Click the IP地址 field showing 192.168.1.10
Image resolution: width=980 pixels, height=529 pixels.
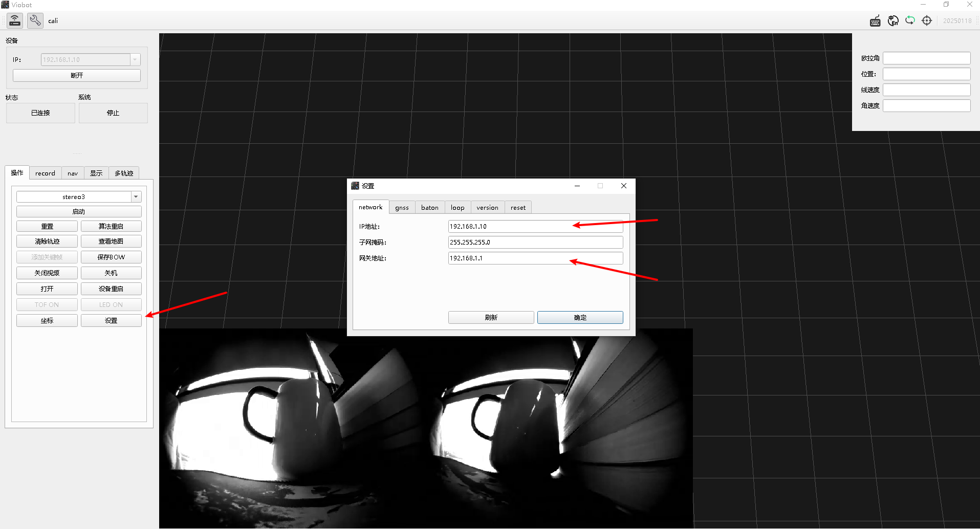pos(536,227)
